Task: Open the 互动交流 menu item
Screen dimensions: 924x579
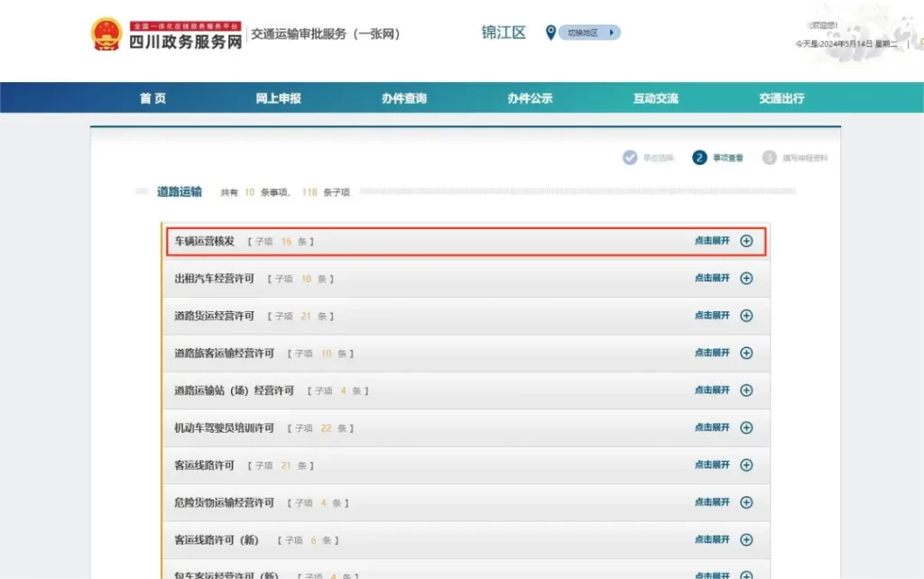Action: 656,98
